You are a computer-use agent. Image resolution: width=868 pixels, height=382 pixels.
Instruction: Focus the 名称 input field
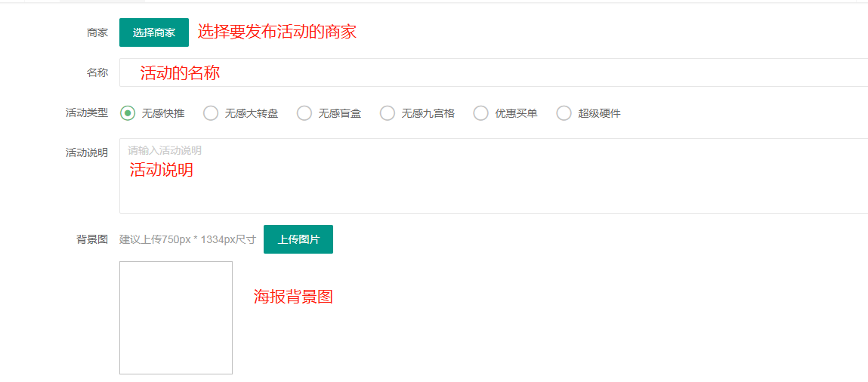coord(493,72)
